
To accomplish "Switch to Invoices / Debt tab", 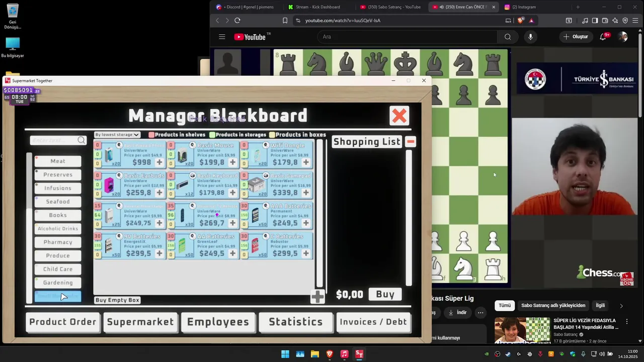I will click(x=373, y=322).
